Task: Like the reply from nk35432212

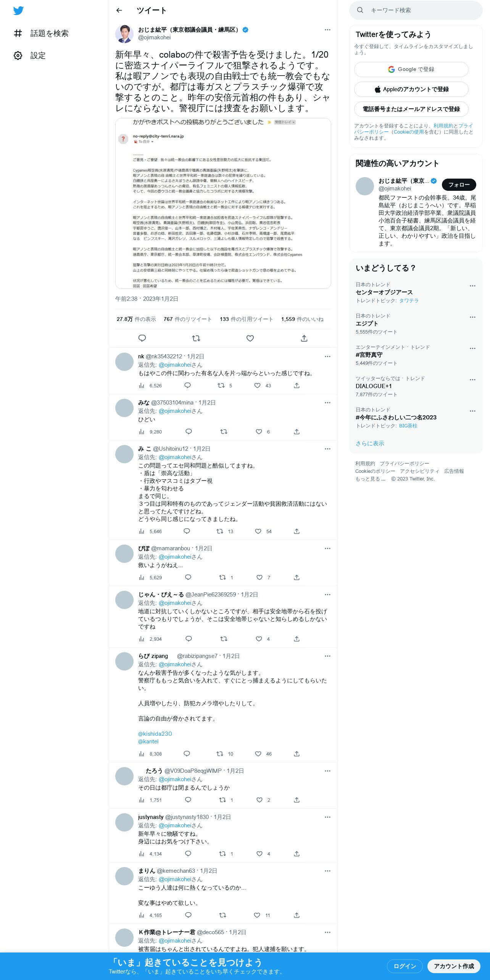Action: [x=258, y=385]
